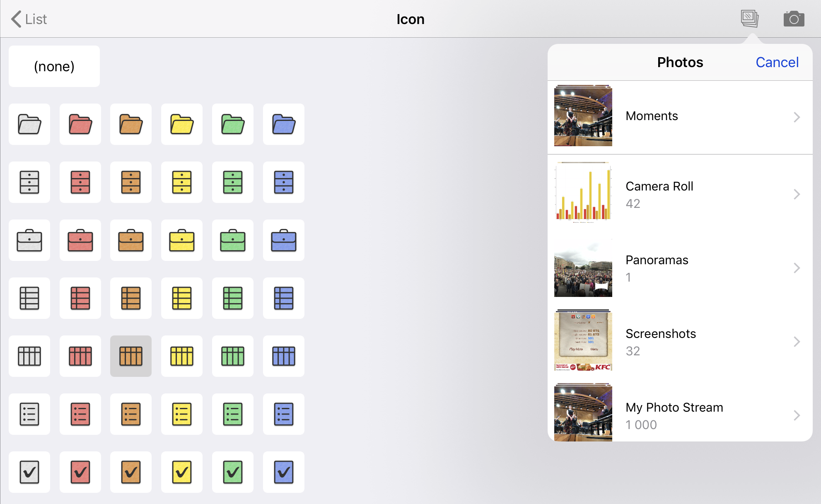Image resolution: width=821 pixels, height=504 pixels.
Task: Choose the red drawer cabinet icon
Action: tap(80, 182)
